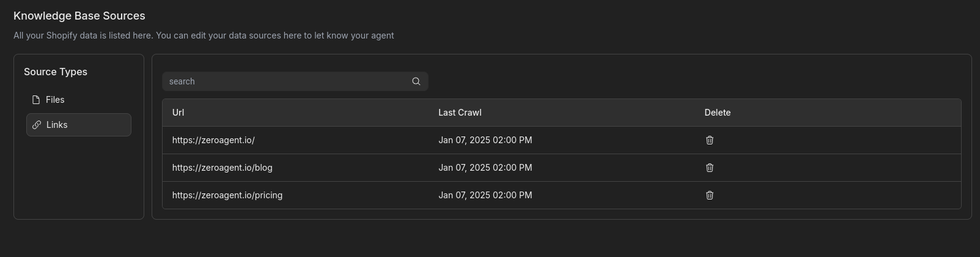Viewport: 980px width, 257px height.
Task: Click the Url column header
Action: click(x=179, y=113)
